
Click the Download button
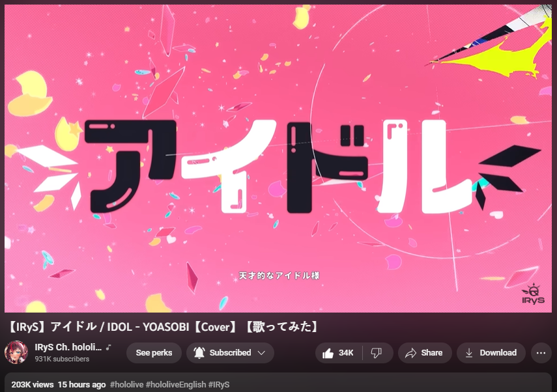pyautogui.click(x=491, y=352)
